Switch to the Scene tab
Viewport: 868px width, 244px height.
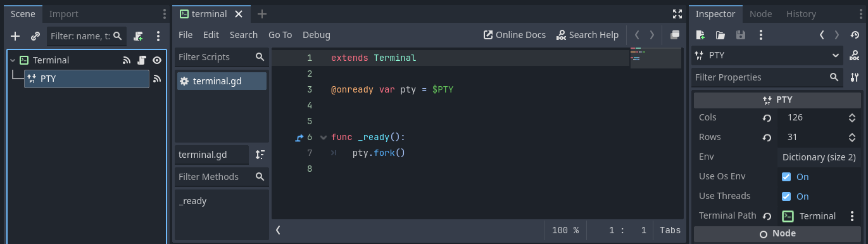[x=23, y=13]
